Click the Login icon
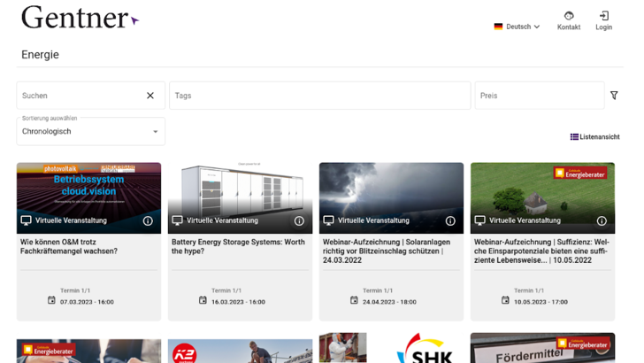 point(603,17)
